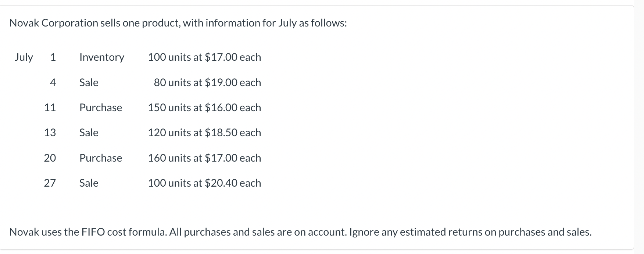
Task: Click the "Inventory" row label
Action: pyautogui.click(x=102, y=57)
